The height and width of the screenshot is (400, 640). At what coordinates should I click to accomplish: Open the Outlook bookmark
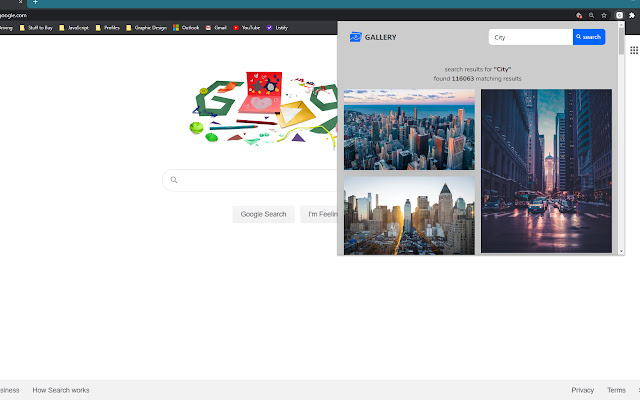(186, 28)
